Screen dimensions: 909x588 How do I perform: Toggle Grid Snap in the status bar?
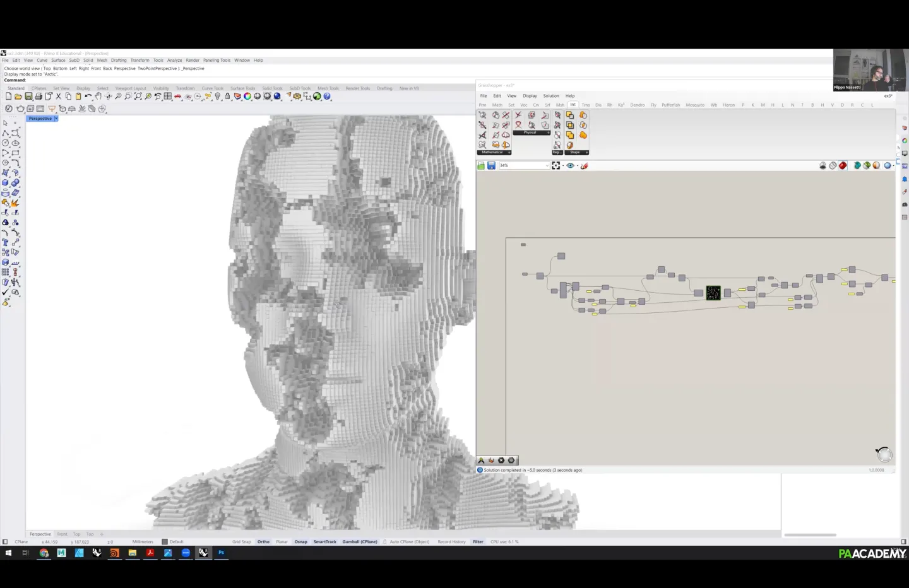[x=241, y=542]
